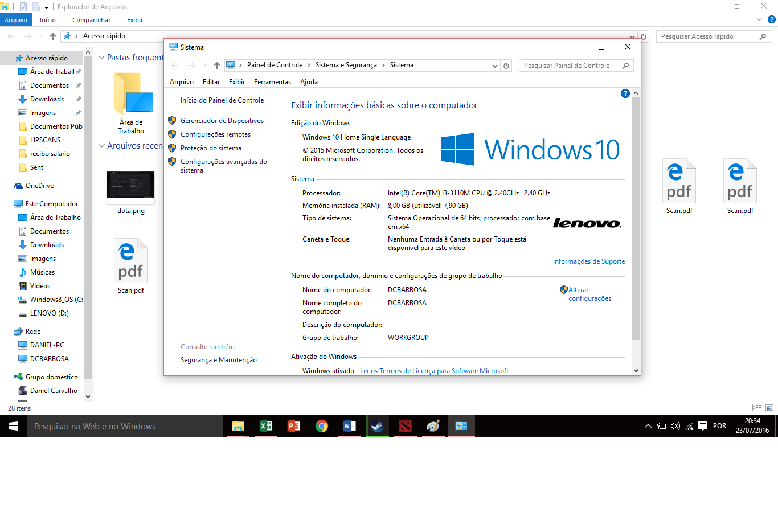Image resolution: width=778 pixels, height=532 pixels.
Task: Open the Explorer help icon in ribbon
Action: point(772,19)
